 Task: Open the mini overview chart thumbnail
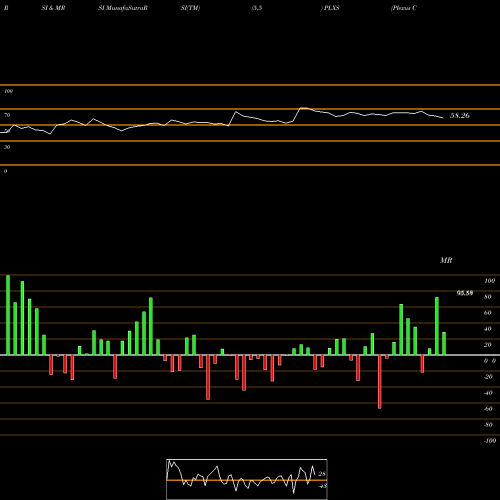click(x=247, y=479)
